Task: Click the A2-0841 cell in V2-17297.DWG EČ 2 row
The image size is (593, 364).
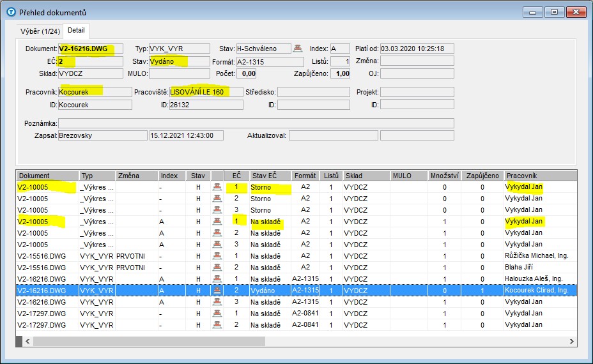Action: (x=305, y=324)
